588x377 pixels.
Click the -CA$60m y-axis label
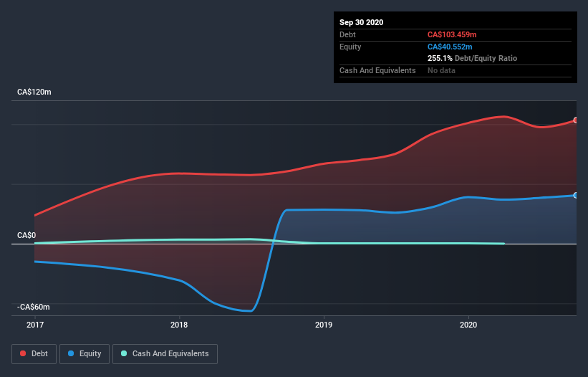pos(34,307)
